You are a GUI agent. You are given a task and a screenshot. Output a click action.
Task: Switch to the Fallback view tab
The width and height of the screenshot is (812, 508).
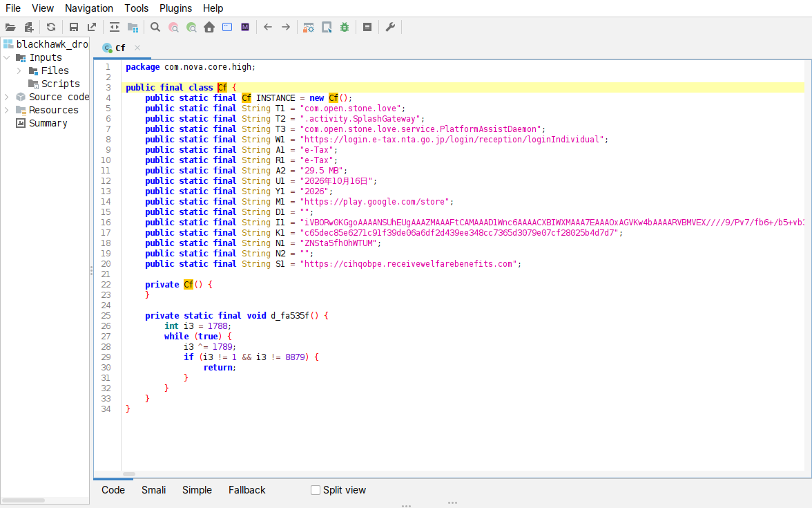(x=246, y=490)
